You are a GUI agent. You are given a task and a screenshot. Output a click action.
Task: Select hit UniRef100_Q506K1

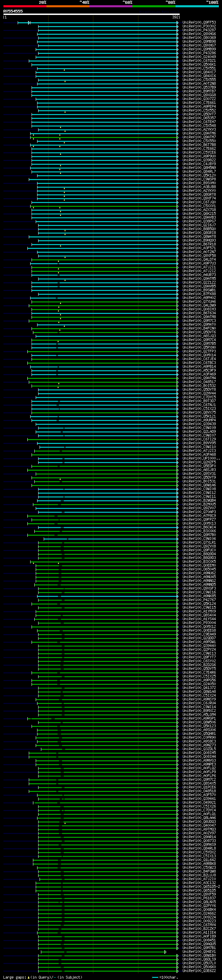[199, 64]
